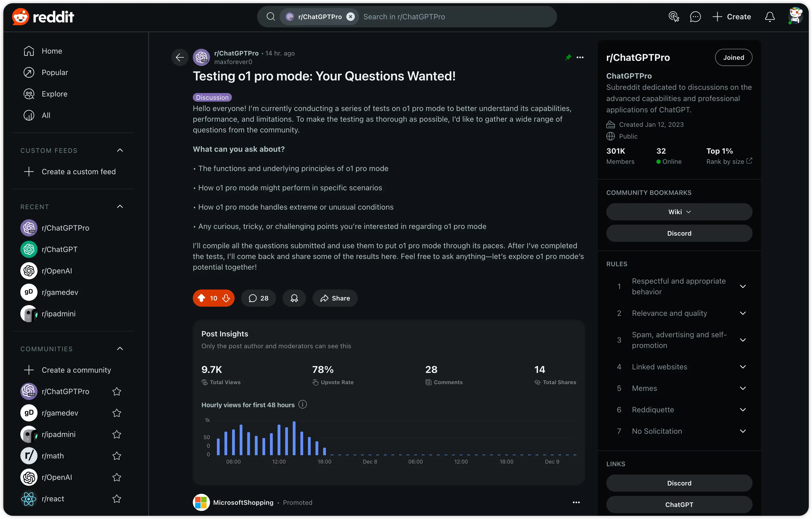Click the award icon button
The height and width of the screenshot is (519, 812).
[294, 298]
